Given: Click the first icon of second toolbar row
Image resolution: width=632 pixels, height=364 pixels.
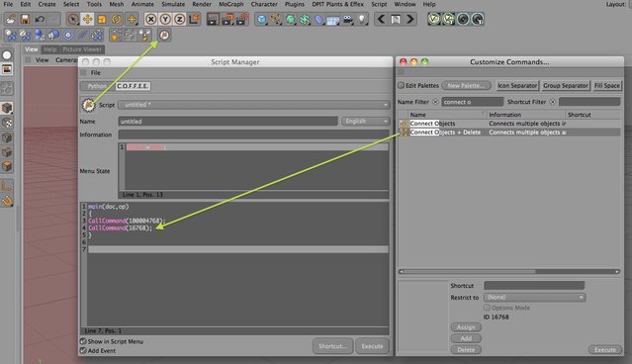Looking at the screenshot, I should 11,35.
